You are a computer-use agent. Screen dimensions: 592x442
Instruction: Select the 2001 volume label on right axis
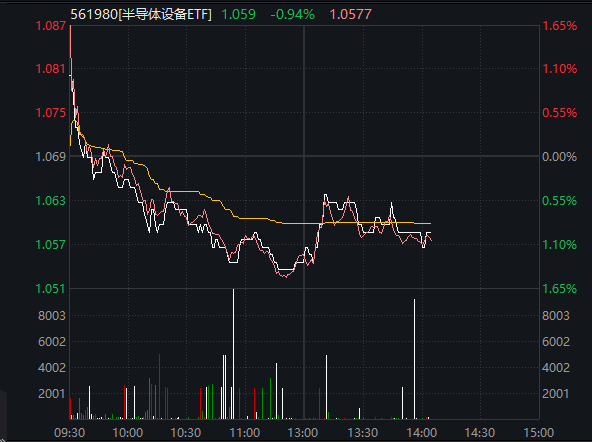pos(556,394)
